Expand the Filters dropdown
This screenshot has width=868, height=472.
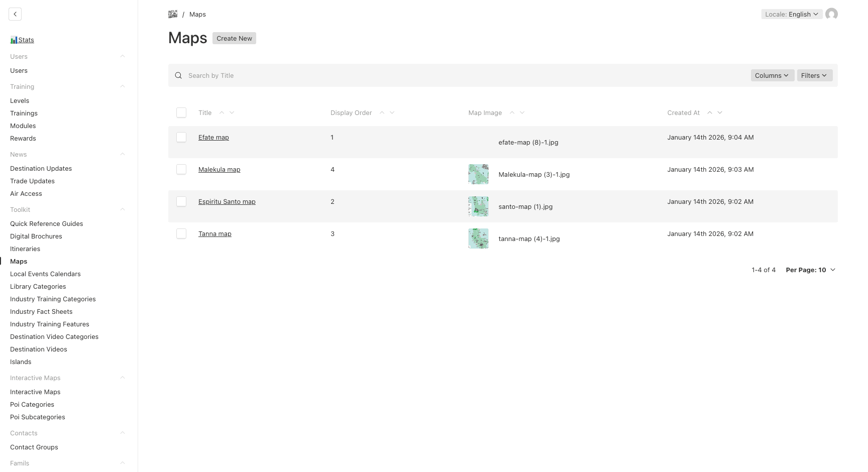click(814, 75)
